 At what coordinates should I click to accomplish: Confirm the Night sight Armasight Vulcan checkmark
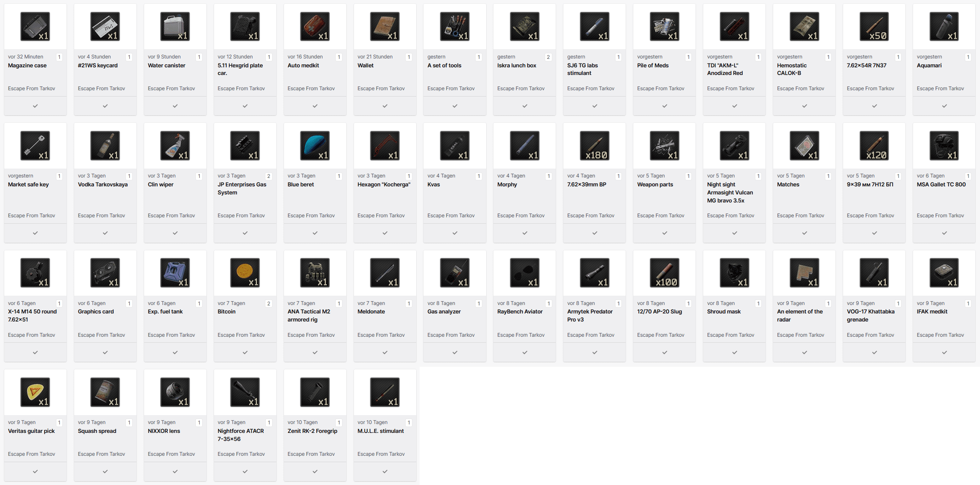[735, 233]
